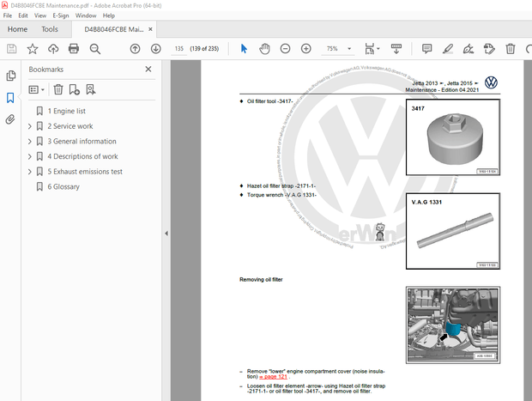Collapse the navigation pane arrow
532x401 pixels.
166,234
